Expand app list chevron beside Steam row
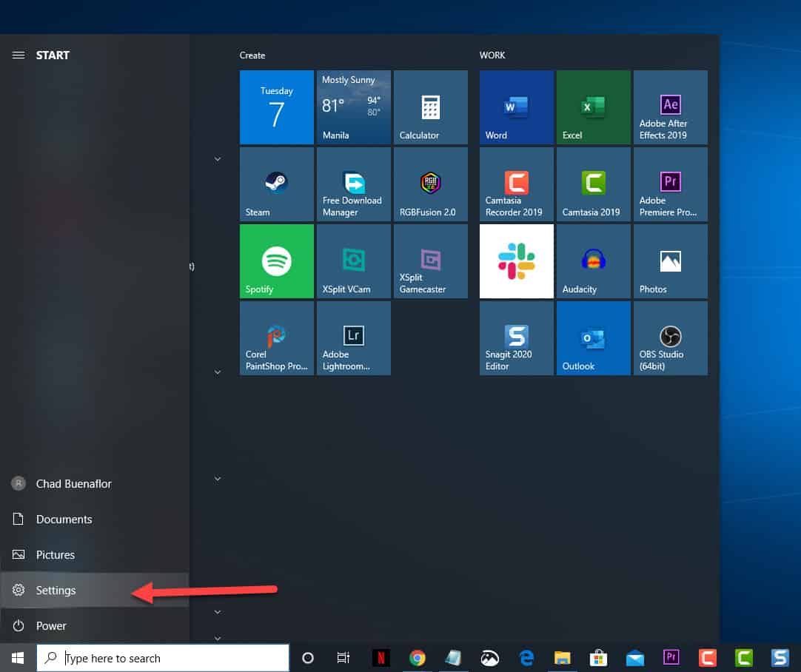The width and height of the screenshot is (801, 672). (218, 159)
